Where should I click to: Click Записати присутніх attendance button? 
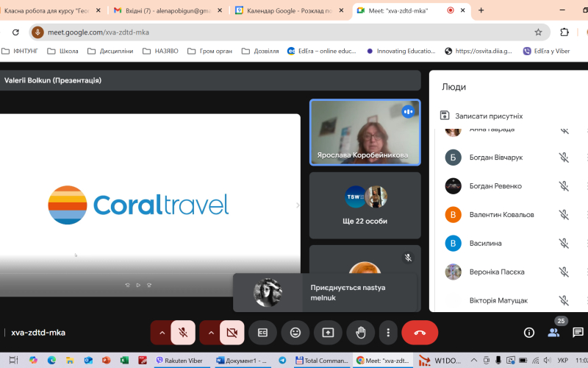pos(481,116)
